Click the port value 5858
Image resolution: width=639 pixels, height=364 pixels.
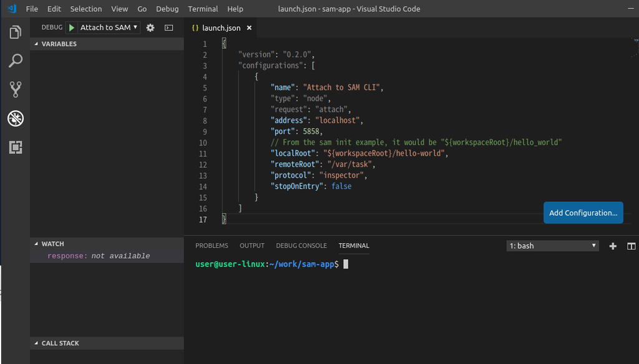point(311,132)
